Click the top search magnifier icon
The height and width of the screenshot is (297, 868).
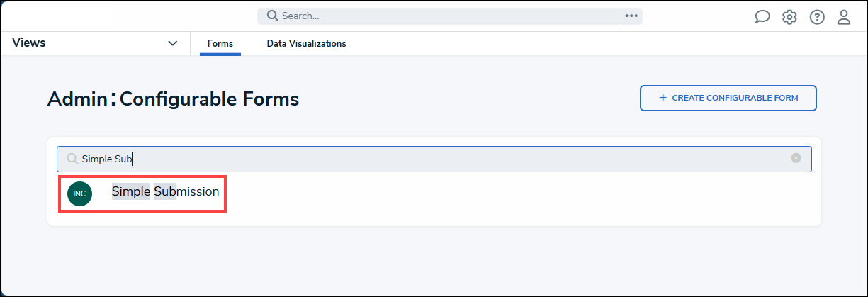tap(272, 16)
